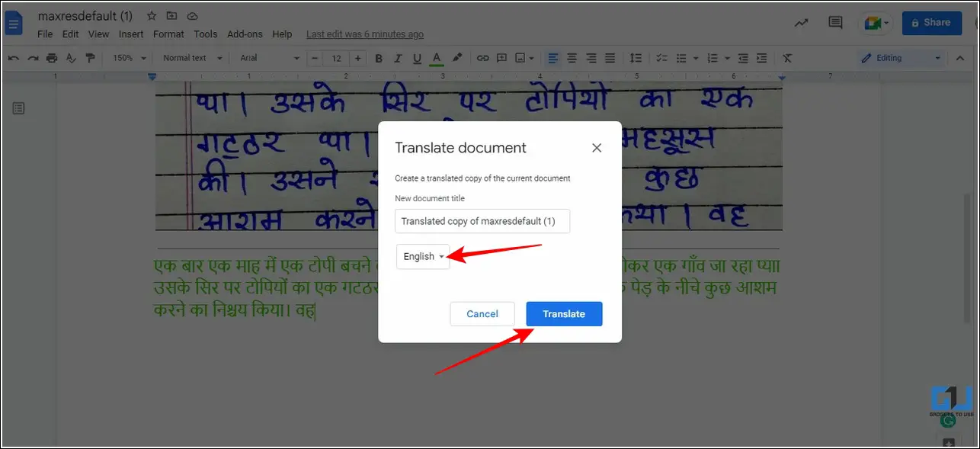Image resolution: width=980 pixels, height=449 pixels.
Task: Select the paint format tool
Action: (x=91, y=58)
